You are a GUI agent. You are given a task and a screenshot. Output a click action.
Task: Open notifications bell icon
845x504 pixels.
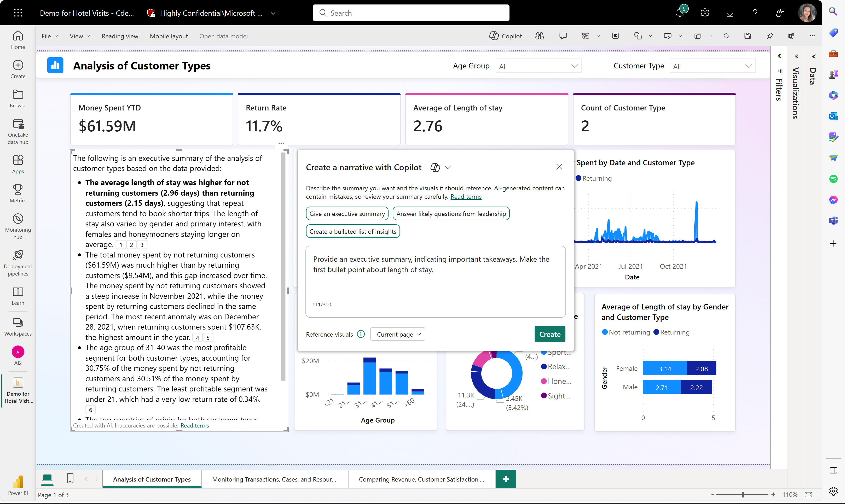tap(680, 13)
